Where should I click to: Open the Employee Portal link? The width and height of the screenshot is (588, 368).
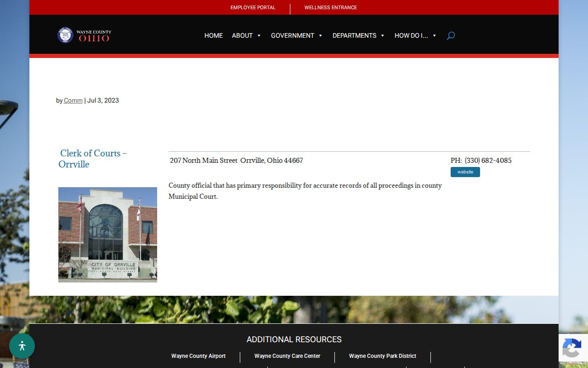pos(253,7)
